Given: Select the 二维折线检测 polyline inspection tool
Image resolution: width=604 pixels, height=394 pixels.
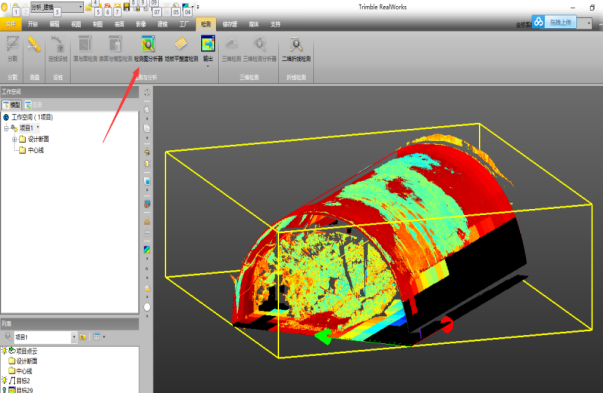Looking at the screenshot, I should [x=296, y=49].
